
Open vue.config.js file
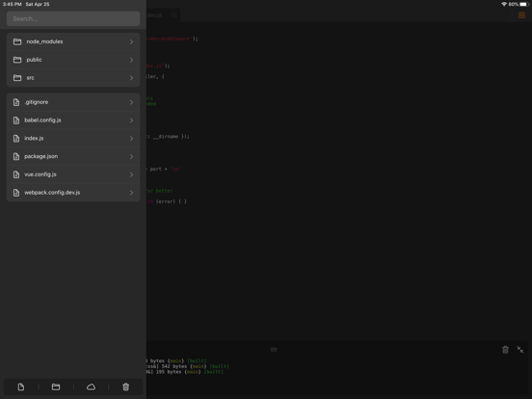coord(73,174)
